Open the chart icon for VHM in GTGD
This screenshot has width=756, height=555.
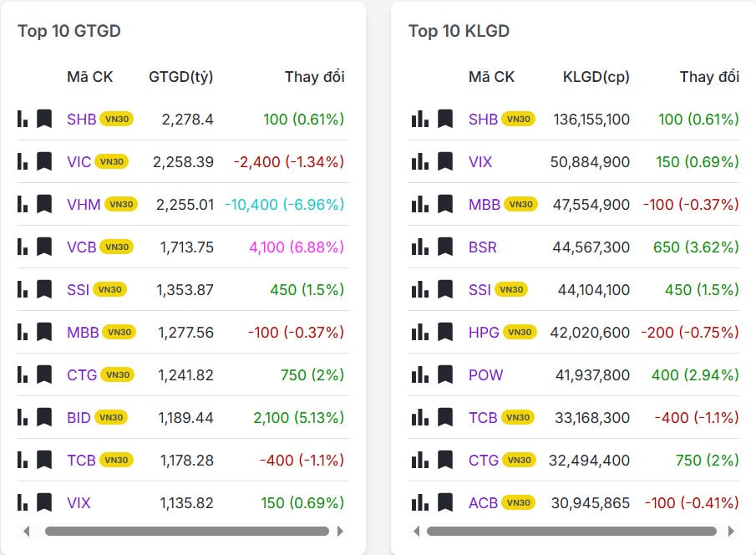pos(23,205)
